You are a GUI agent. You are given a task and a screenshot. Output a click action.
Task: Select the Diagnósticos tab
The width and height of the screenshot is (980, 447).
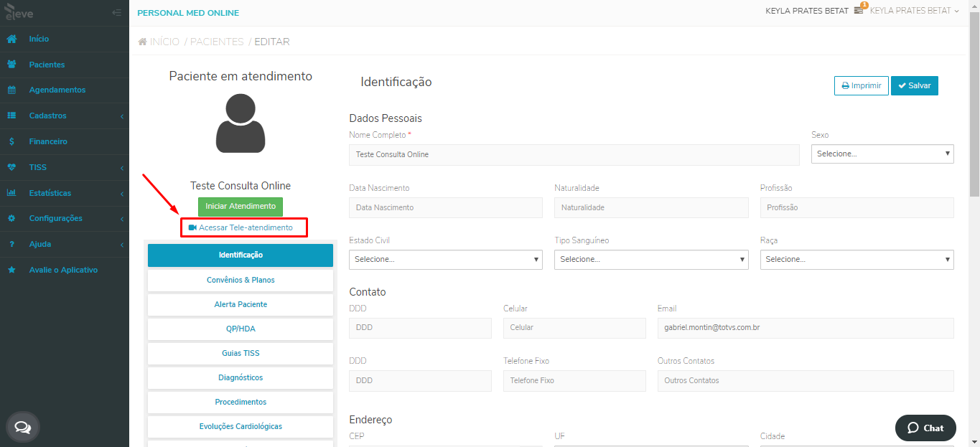pyautogui.click(x=241, y=377)
